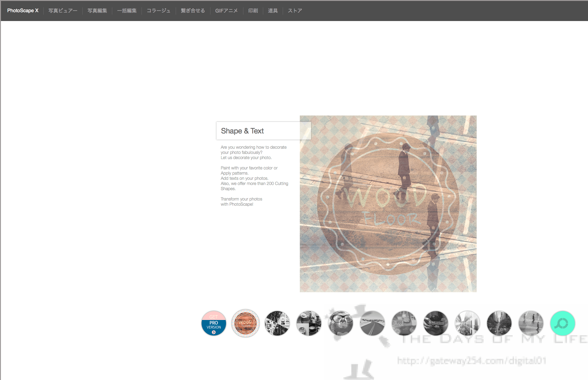Click the PhotoScape X logo link
This screenshot has height=380, width=588.
coord(23,10)
